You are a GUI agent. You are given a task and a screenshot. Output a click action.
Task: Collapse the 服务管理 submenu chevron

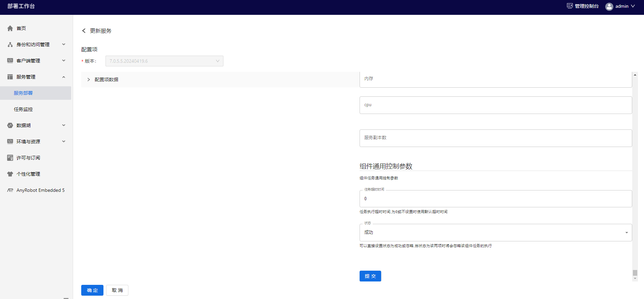[64, 77]
